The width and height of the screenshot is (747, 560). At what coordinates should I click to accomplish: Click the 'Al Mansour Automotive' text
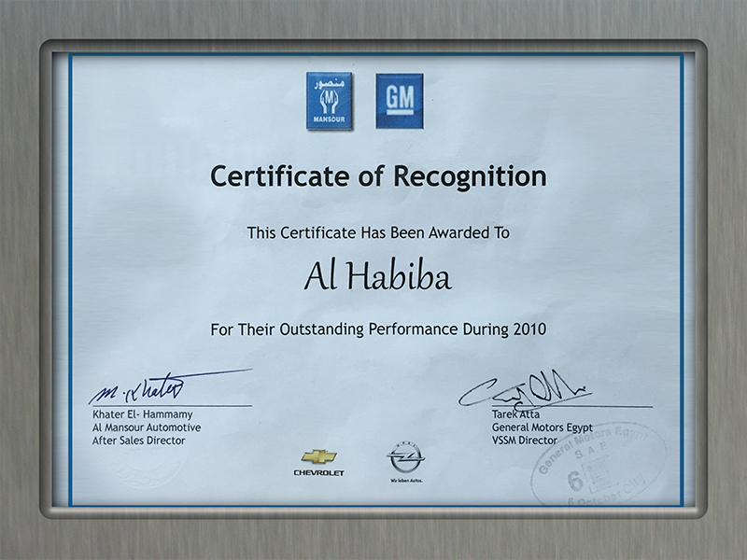click(x=147, y=427)
